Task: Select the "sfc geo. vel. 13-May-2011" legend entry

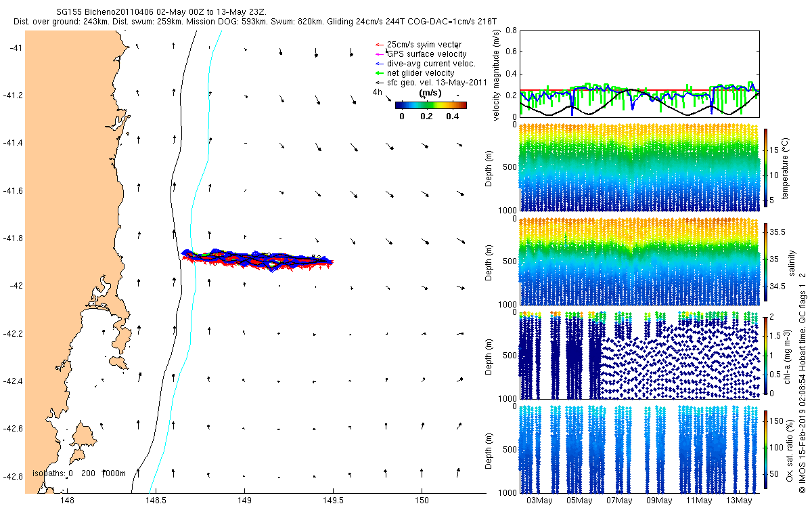Action: point(432,83)
